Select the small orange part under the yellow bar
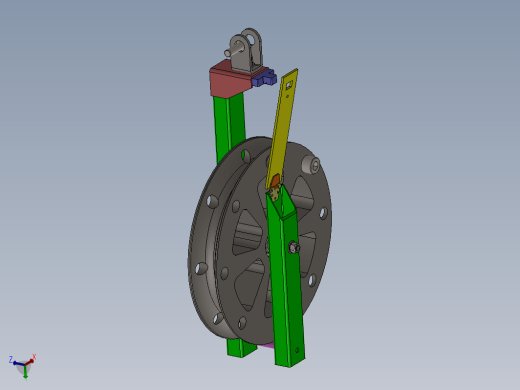Image resolution: width=520 pixels, height=390 pixels. pos(275,181)
